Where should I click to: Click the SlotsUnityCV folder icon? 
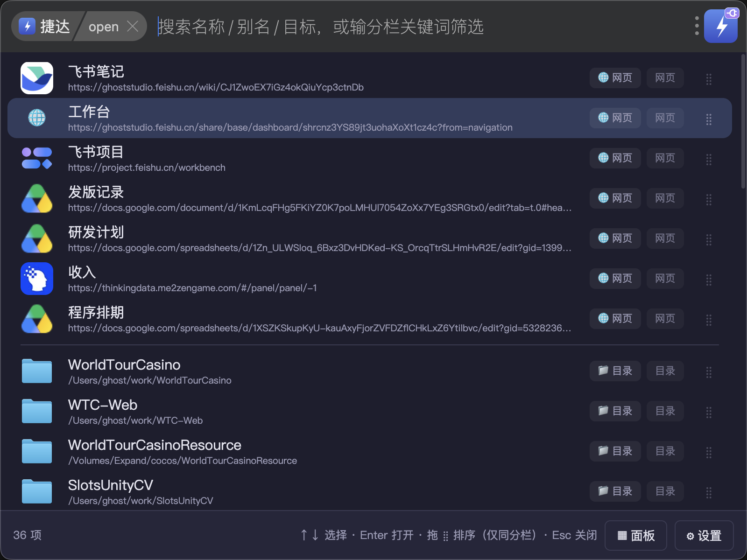pyautogui.click(x=37, y=491)
